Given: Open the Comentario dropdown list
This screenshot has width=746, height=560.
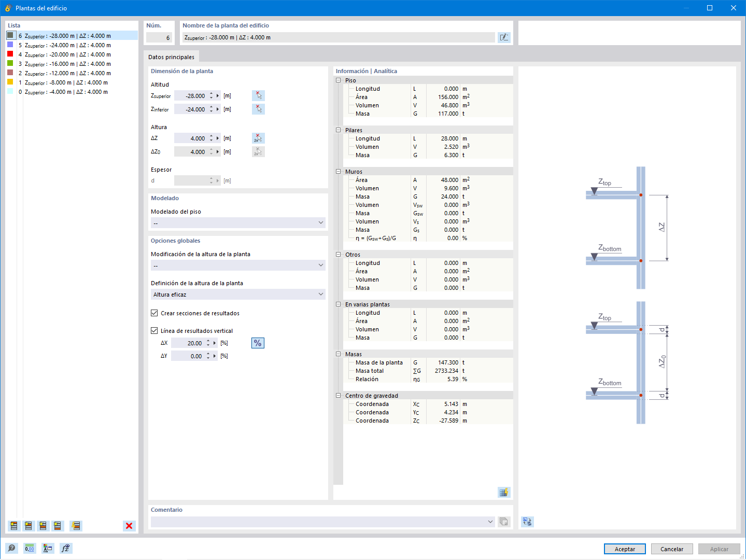Looking at the screenshot, I should 490,522.
